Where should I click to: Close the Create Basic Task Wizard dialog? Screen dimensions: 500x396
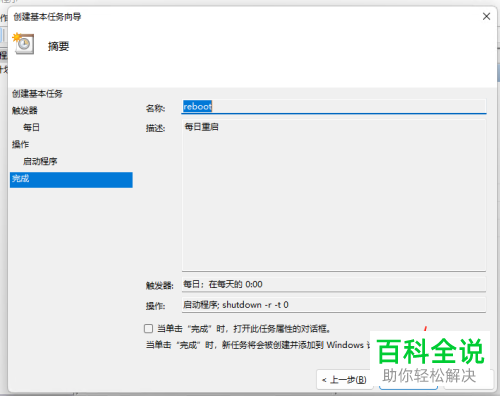pos(486,16)
